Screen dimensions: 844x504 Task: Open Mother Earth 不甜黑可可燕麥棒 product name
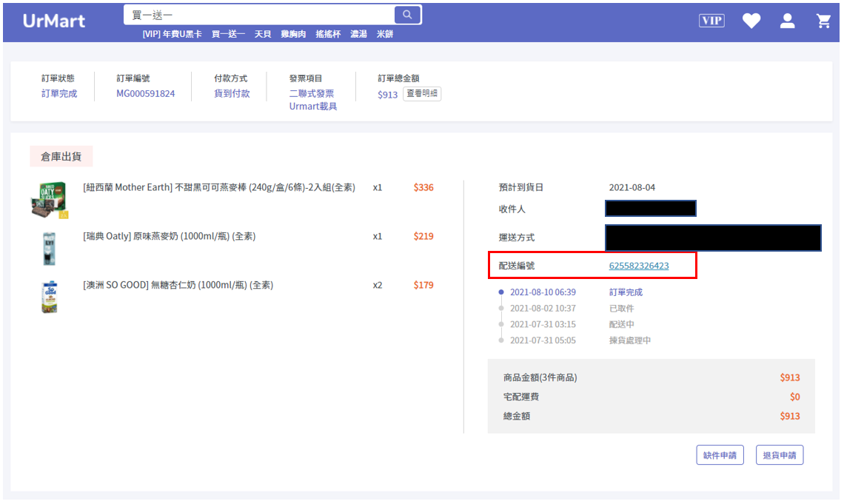pyautogui.click(x=219, y=187)
